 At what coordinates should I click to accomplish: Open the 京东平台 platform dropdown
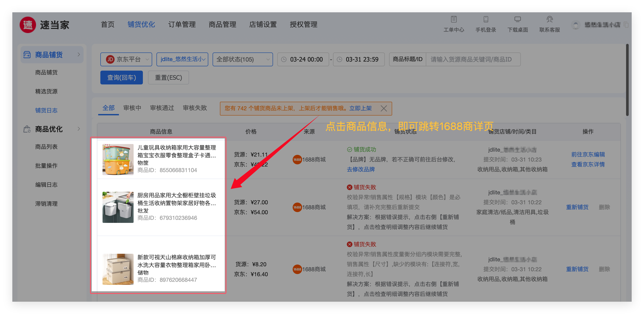126,59
